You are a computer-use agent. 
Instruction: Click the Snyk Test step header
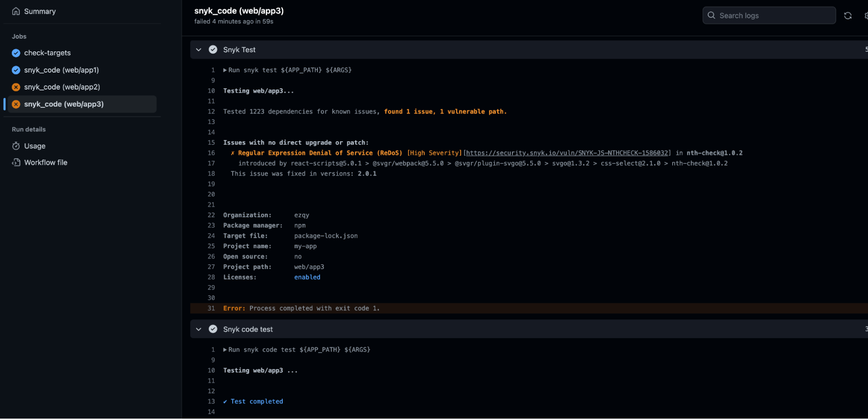pos(529,50)
